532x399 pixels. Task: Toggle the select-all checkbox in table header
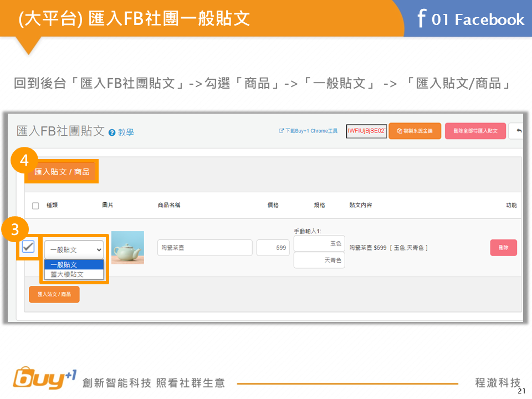[35, 206]
